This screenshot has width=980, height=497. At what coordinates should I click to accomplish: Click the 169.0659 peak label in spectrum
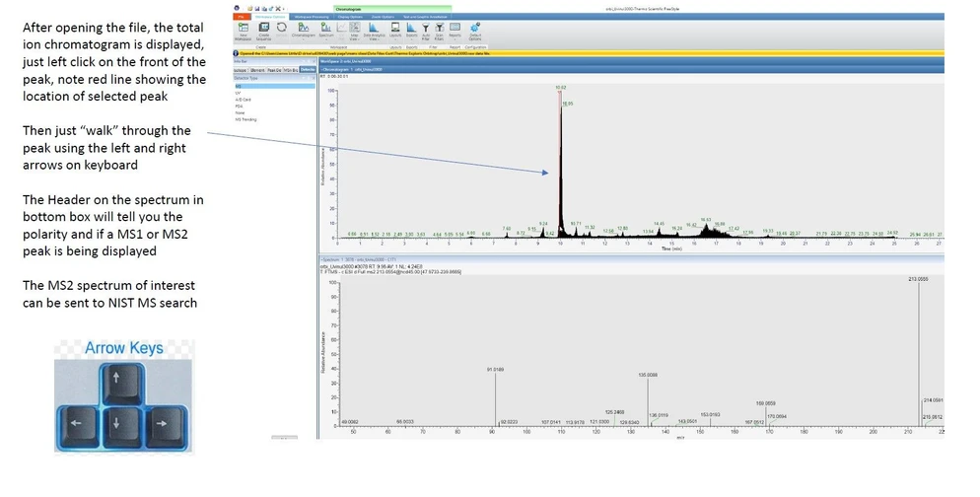tap(766, 403)
